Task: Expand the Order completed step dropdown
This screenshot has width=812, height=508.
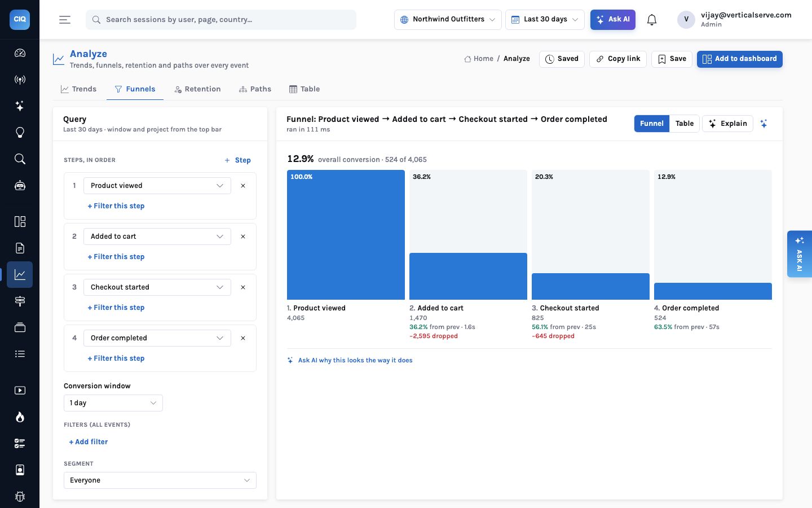Action: pos(157,338)
